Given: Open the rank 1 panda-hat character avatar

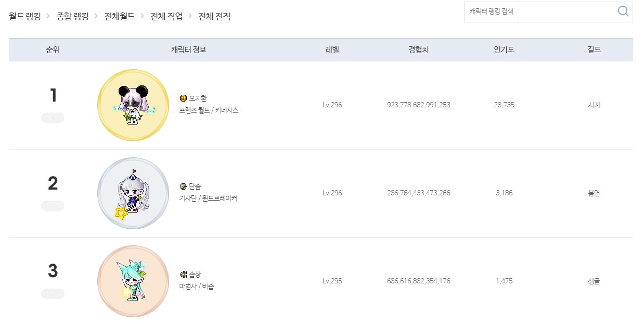Looking at the screenshot, I should [133, 105].
